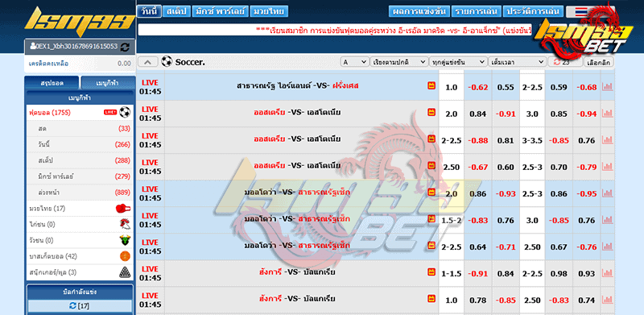This screenshot has width=644, height=315.
Task: Open stats chart in ออสเตรีย row with handicap 2.50
Action: pyautogui.click(x=607, y=167)
